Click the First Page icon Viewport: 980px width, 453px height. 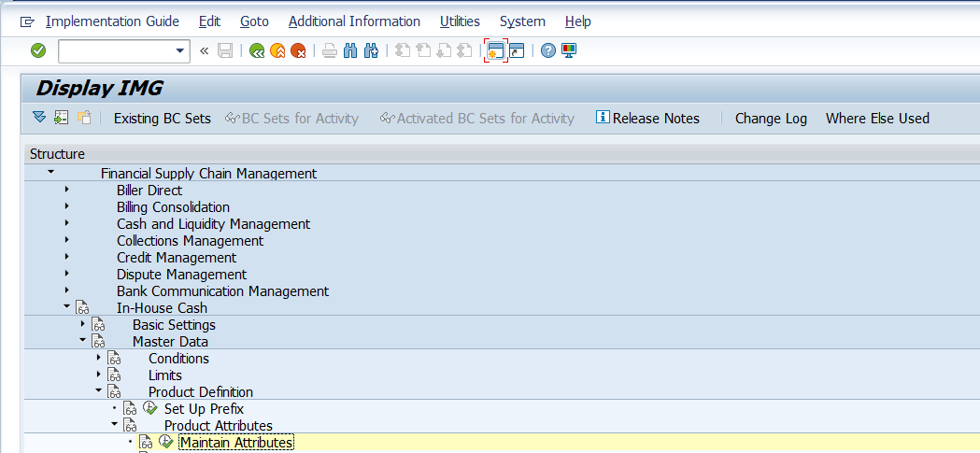click(x=404, y=51)
